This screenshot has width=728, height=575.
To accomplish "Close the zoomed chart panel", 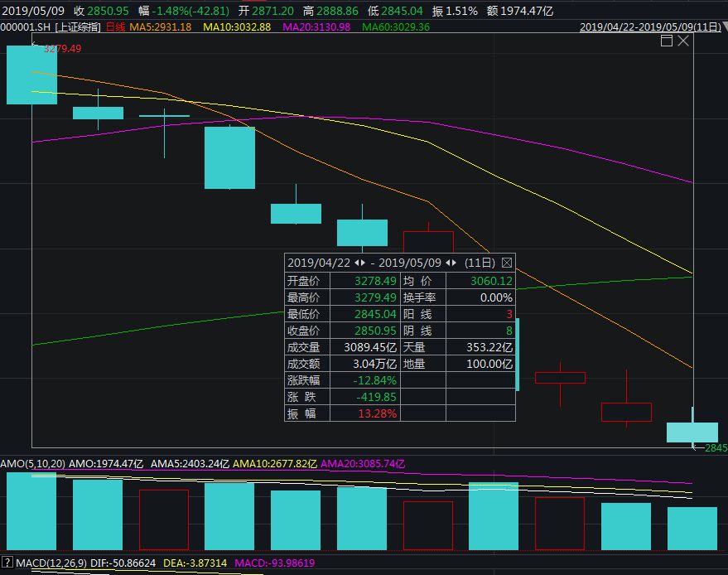I will (x=683, y=41).
